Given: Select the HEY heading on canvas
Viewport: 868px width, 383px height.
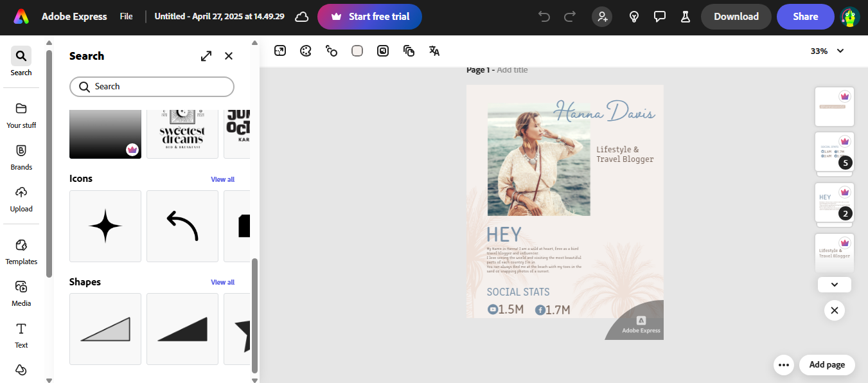Looking at the screenshot, I should click(504, 235).
